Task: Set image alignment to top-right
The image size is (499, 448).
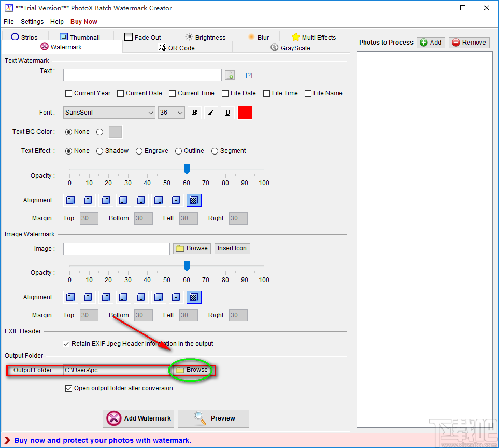Action: (106, 297)
